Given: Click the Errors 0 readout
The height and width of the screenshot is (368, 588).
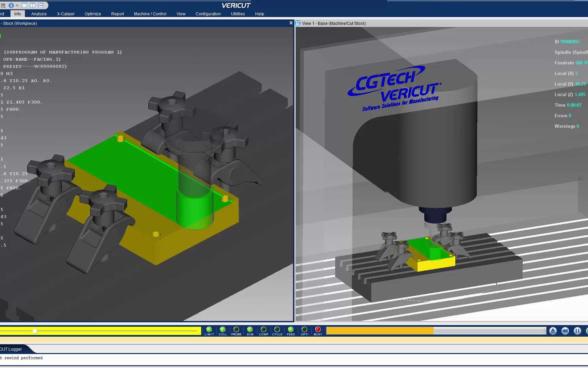Looking at the screenshot, I should point(563,116).
